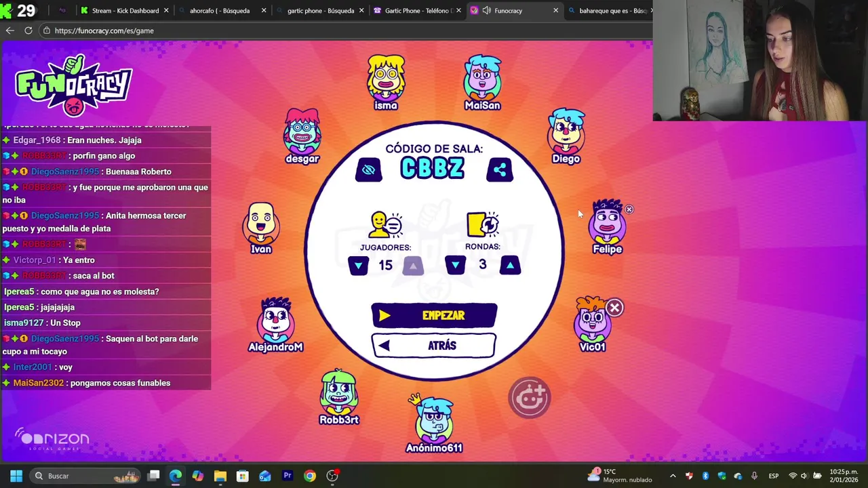868x488 pixels.
Task: Reload the Funocracy page
Action: (28, 30)
